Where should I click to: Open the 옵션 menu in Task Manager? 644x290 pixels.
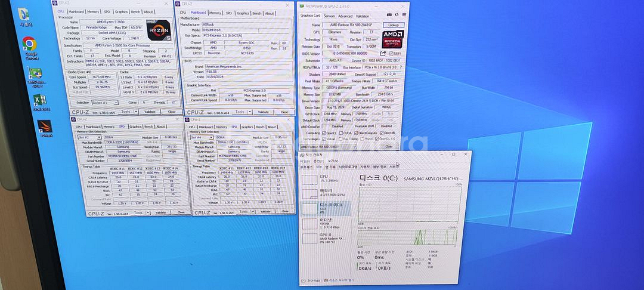[318, 161]
